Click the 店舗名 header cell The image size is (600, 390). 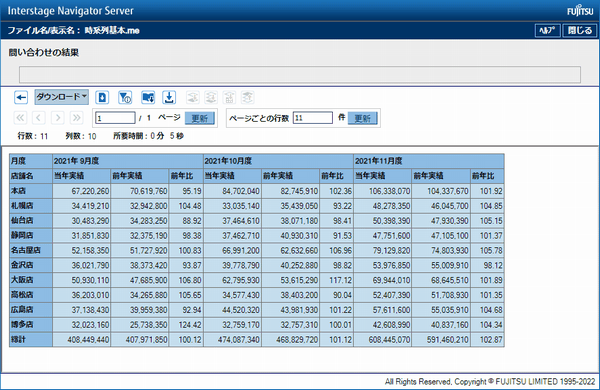31,176
